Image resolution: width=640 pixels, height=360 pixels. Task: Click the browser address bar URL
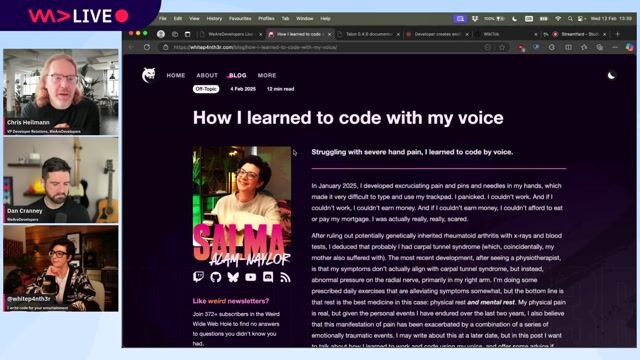(x=255, y=47)
